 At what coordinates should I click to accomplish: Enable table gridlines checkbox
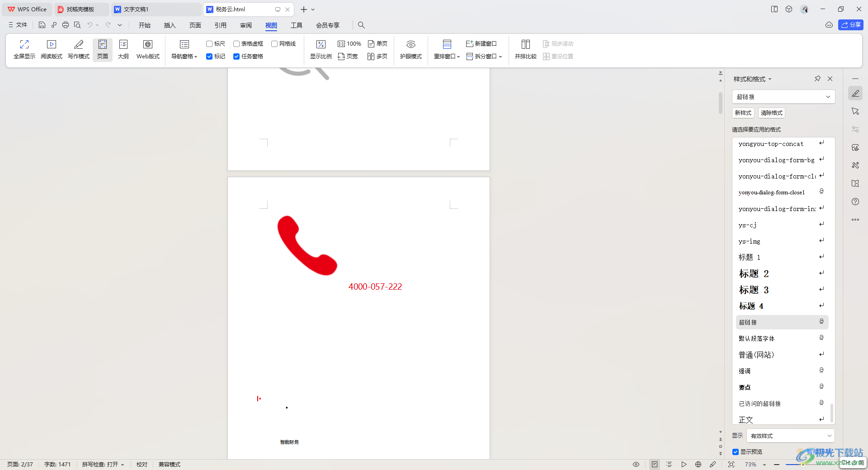tap(236, 44)
